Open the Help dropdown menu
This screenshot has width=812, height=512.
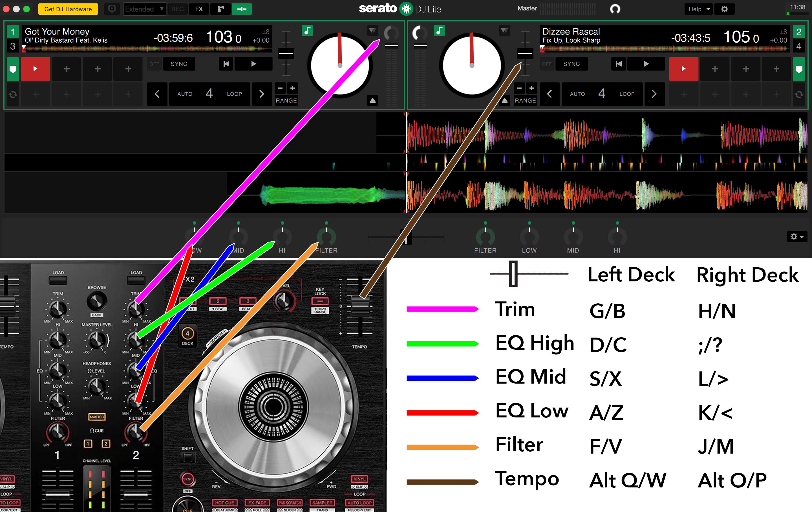(x=698, y=9)
